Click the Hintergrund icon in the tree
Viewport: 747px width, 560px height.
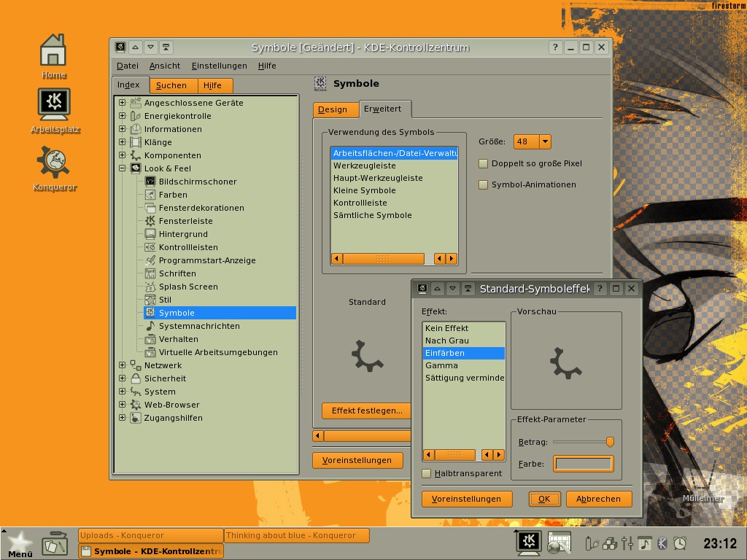point(150,234)
